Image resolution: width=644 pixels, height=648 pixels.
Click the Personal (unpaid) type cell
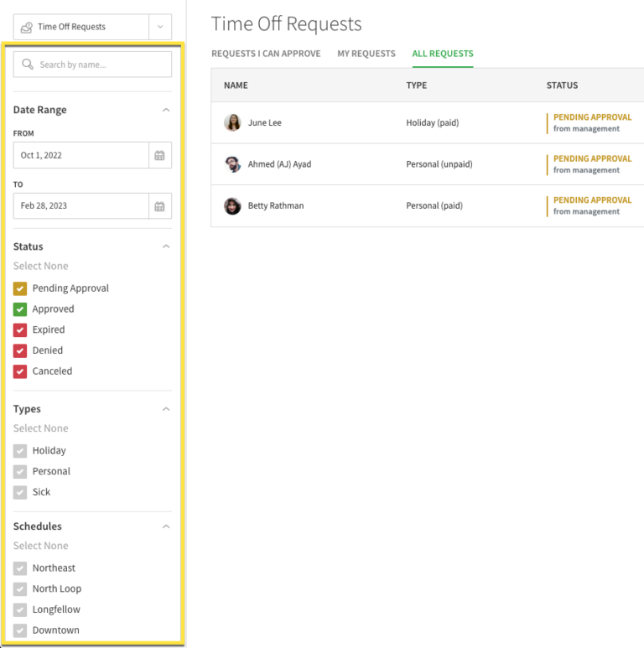[439, 164]
